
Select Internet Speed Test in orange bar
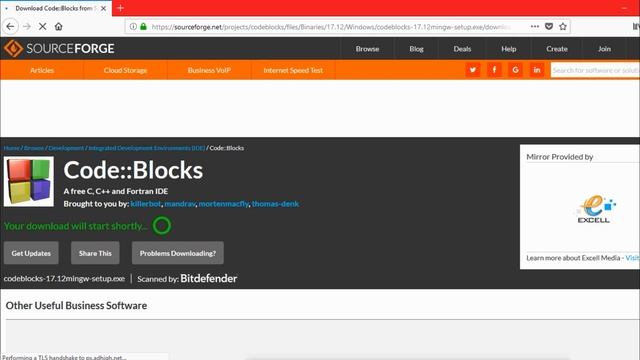293,70
